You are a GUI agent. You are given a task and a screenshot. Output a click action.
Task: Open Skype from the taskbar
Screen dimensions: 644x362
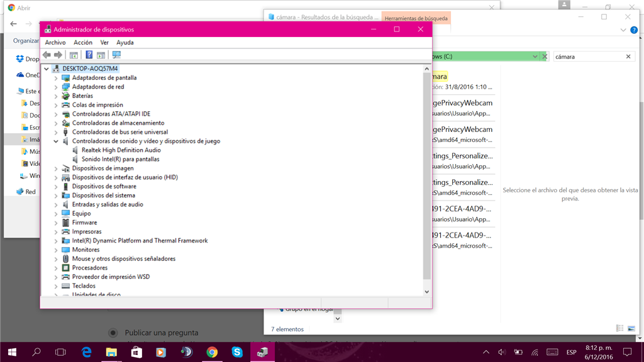(237, 352)
